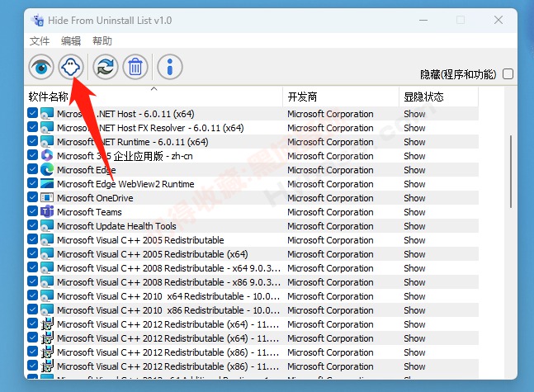Select Microsoft Visual C++ 2005 Redistributable name

140,240
